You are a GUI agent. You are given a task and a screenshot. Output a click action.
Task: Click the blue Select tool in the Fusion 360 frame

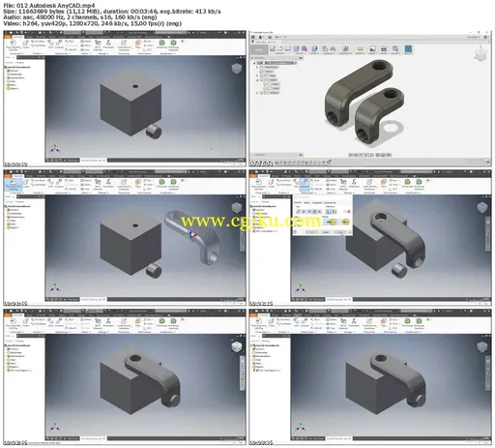[408, 48]
